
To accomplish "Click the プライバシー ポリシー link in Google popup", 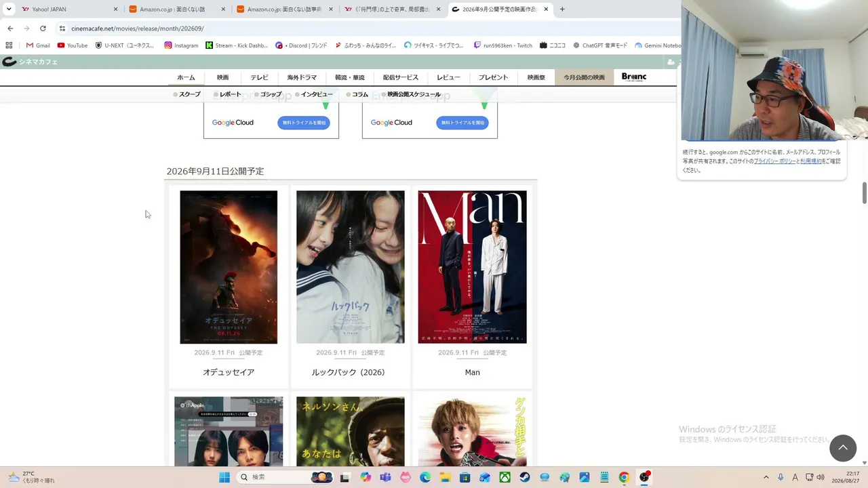I will click(774, 161).
